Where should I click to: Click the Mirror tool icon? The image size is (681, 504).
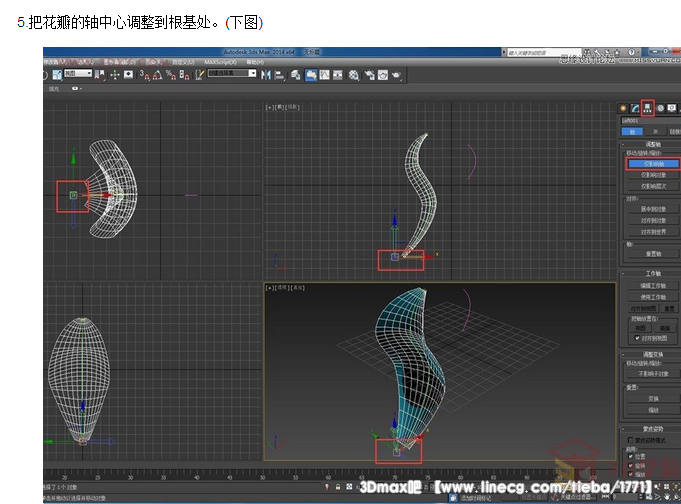[x=266, y=75]
